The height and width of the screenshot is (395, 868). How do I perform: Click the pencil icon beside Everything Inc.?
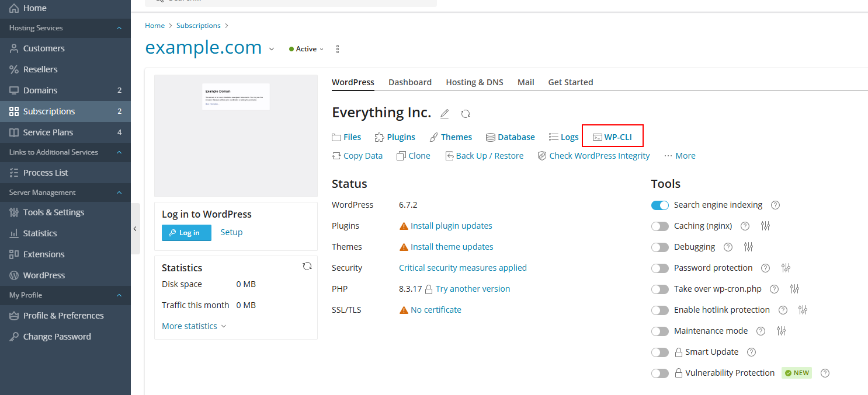pyautogui.click(x=445, y=113)
